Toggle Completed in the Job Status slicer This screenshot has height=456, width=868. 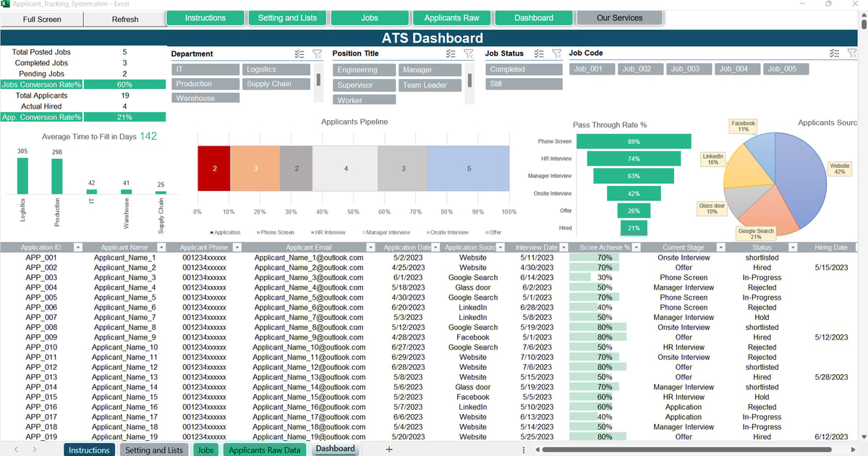click(x=523, y=69)
